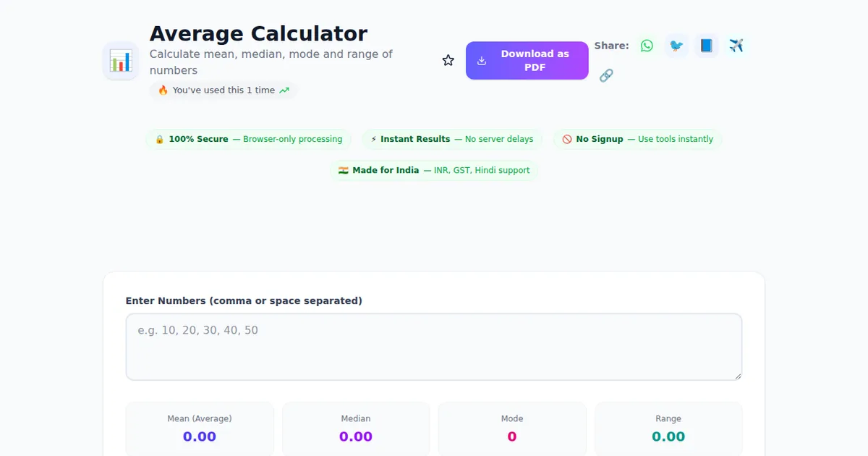Share via the Telegram plane icon
The height and width of the screenshot is (456, 868).
click(x=736, y=46)
